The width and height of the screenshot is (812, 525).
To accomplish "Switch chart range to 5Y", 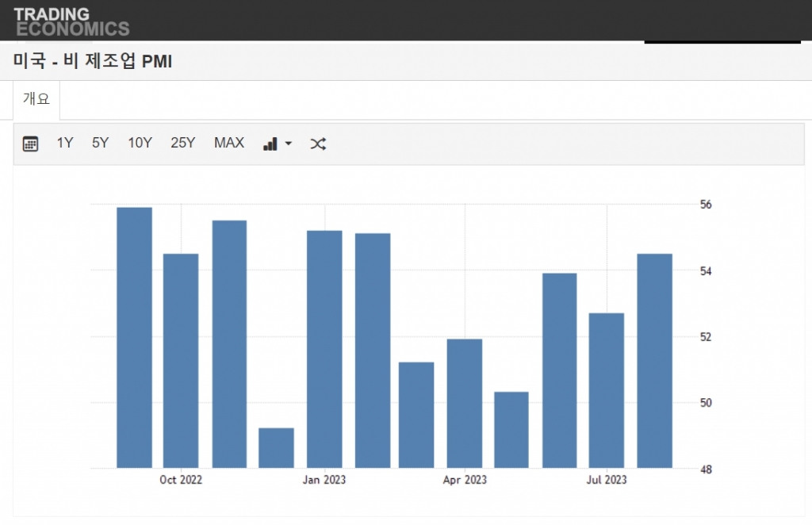I will click(101, 143).
